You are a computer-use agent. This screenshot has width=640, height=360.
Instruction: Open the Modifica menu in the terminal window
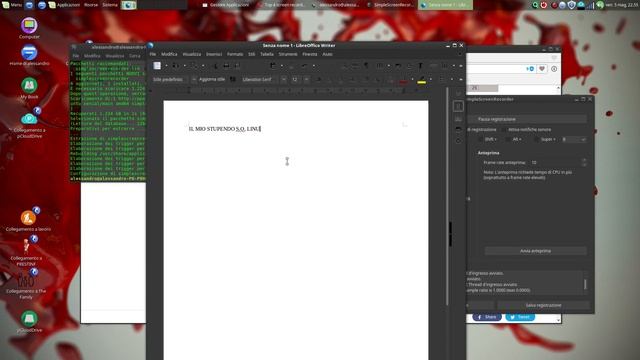point(92,56)
